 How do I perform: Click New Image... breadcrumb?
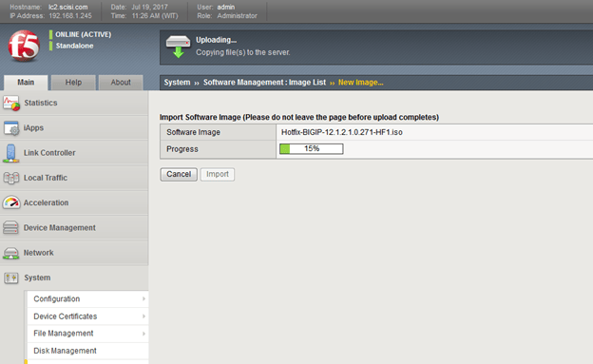pos(361,83)
